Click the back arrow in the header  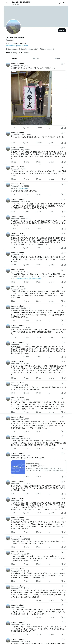7,3
